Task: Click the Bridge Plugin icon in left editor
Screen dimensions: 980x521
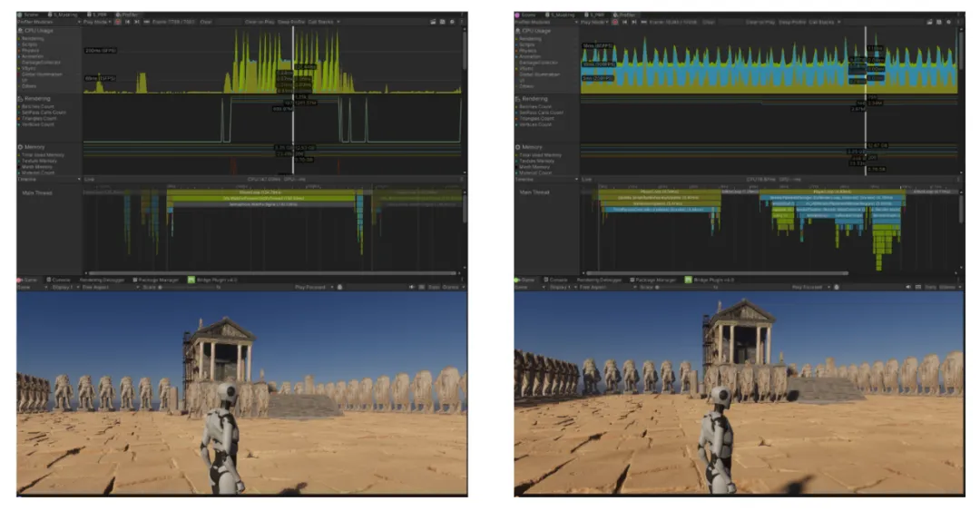Action: point(191,280)
